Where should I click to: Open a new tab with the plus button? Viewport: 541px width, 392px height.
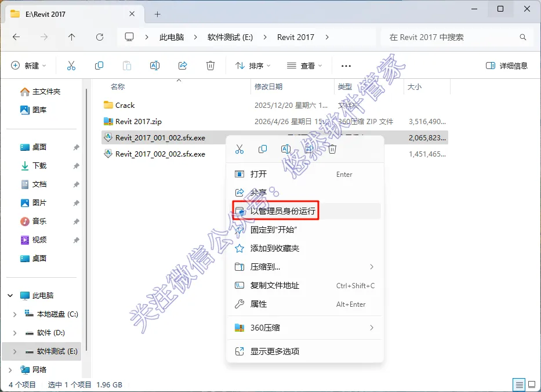157,14
